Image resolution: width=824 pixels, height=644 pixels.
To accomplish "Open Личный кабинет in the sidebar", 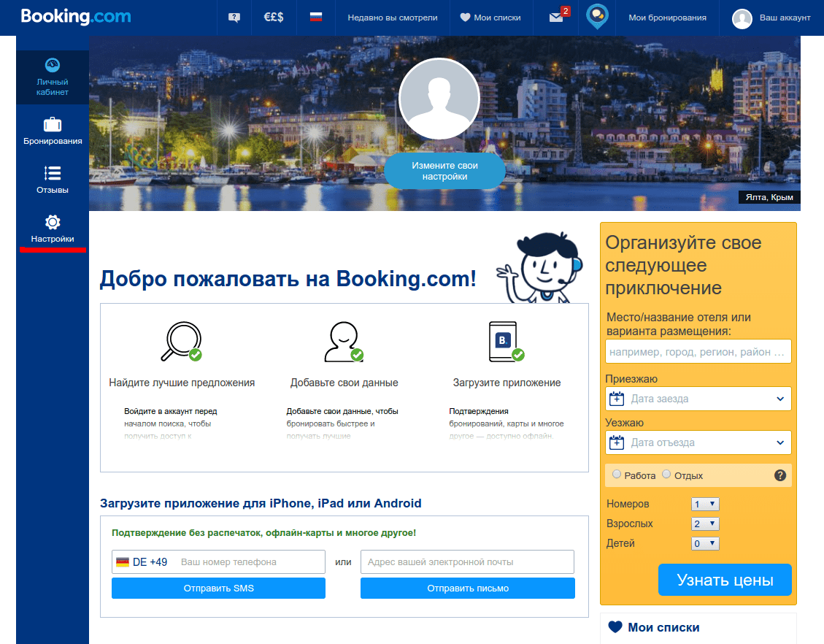I will 52,77.
